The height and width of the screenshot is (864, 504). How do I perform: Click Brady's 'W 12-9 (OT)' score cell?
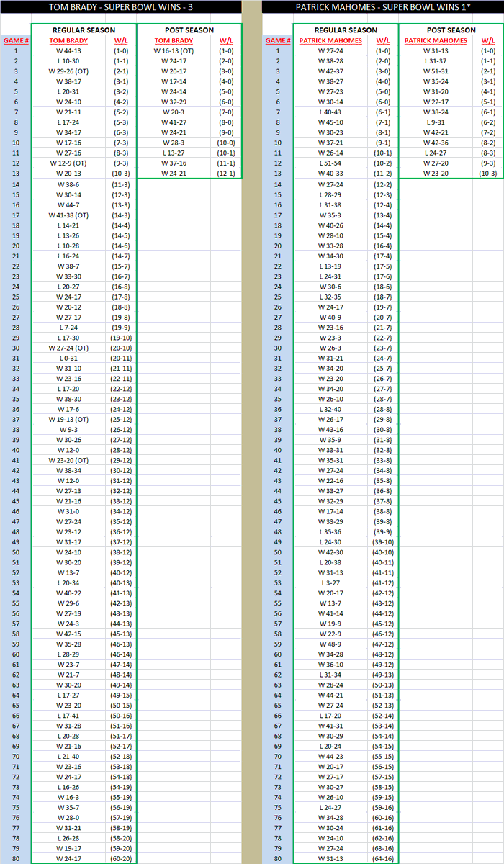pyautogui.click(x=68, y=163)
